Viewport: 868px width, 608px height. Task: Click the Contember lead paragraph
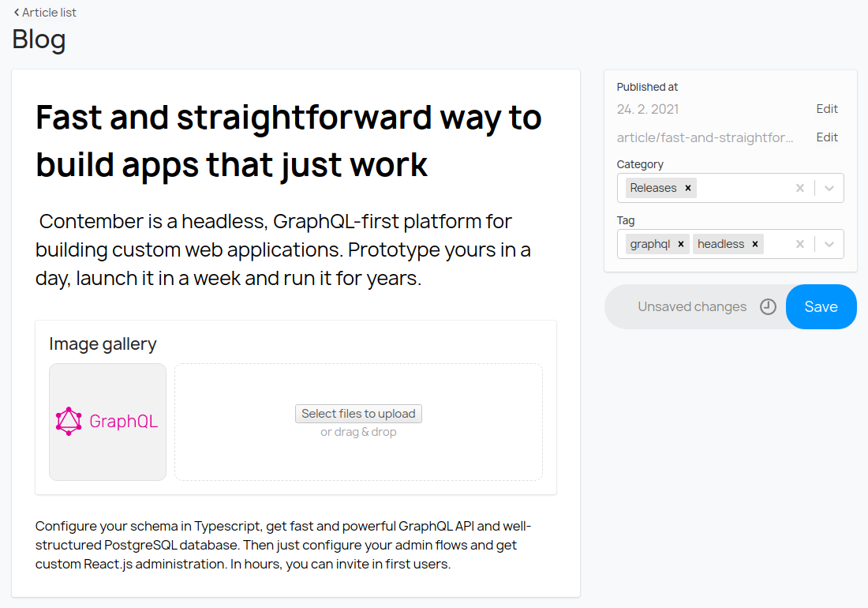point(284,250)
